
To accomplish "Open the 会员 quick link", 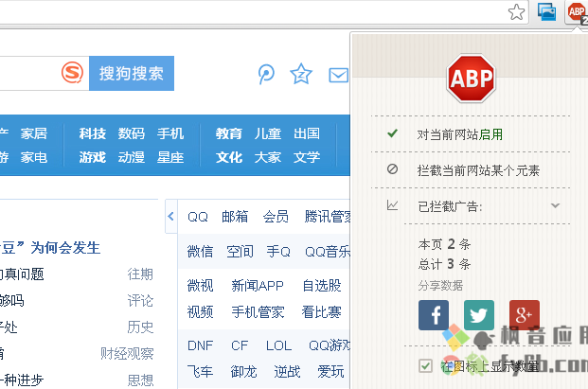I will click(276, 217).
